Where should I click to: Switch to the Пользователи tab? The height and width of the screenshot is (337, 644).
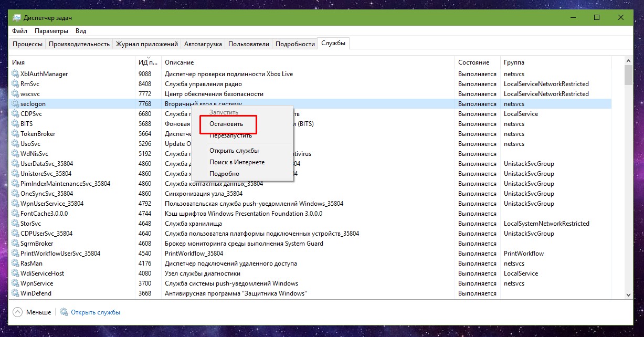[249, 44]
